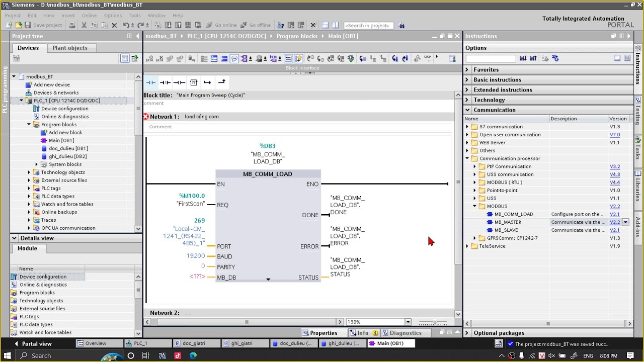
Task: Click the search-in-project binoculars icon
Action: [x=401, y=25]
